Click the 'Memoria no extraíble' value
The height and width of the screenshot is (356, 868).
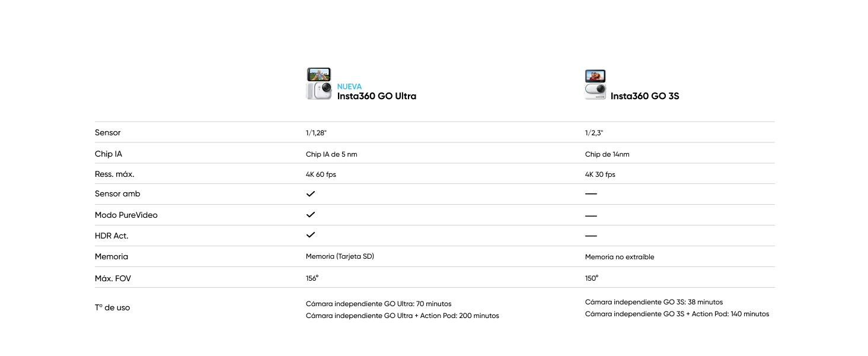click(620, 257)
